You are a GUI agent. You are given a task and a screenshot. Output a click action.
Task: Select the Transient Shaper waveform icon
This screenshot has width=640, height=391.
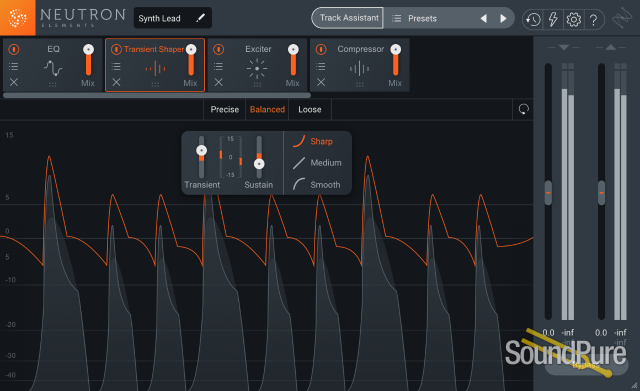point(155,69)
